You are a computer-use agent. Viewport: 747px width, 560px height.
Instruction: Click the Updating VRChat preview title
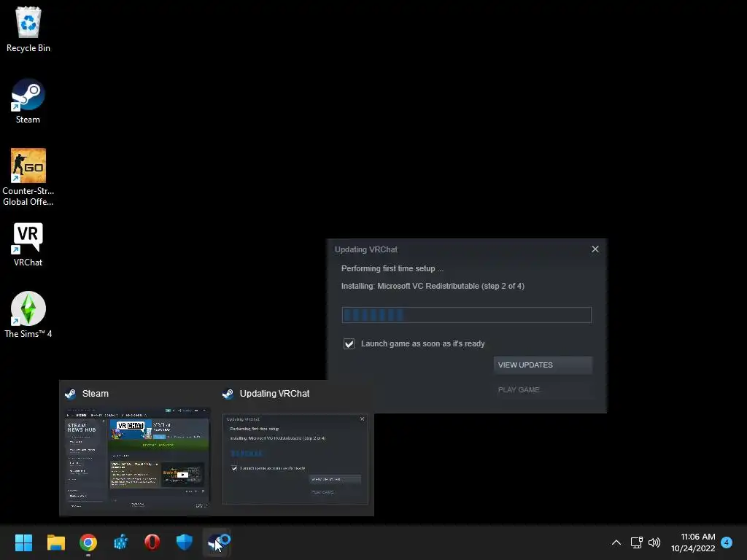274,394
